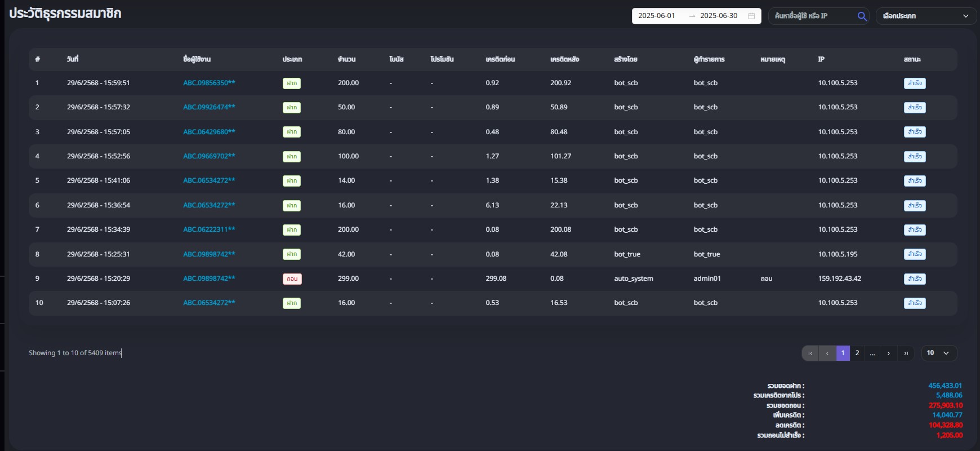Click the pagination ellipsis button
980x451 pixels.
pos(872,353)
